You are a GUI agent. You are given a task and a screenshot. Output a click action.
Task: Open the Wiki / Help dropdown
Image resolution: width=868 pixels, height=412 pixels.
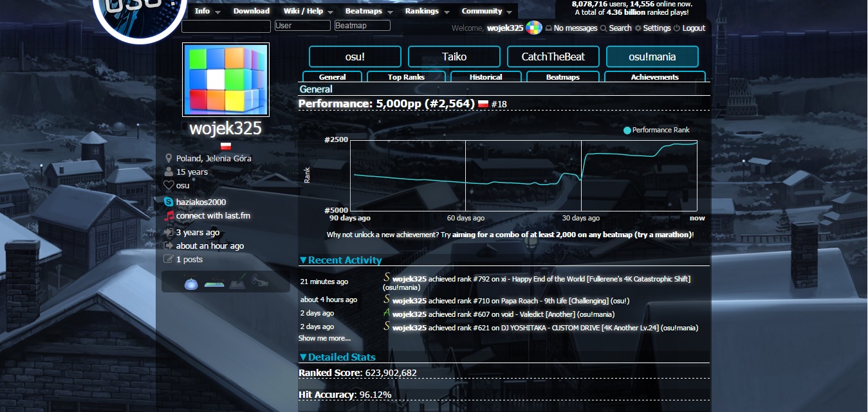point(308,12)
